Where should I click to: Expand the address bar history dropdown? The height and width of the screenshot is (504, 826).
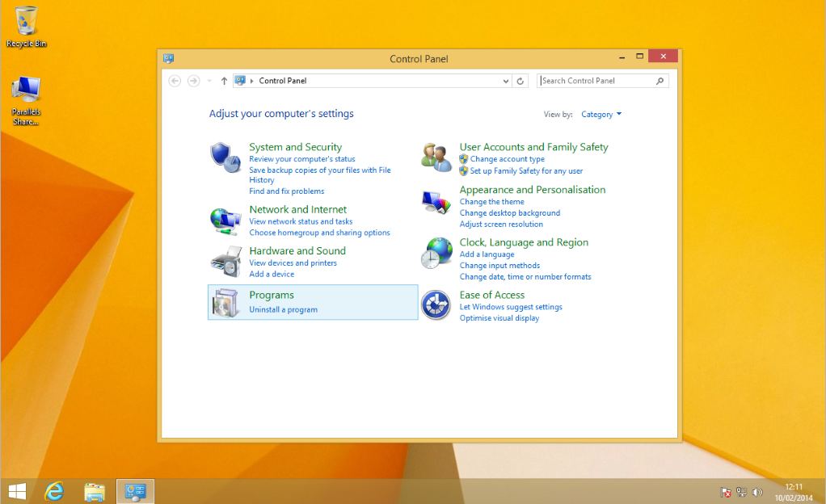[506, 81]
